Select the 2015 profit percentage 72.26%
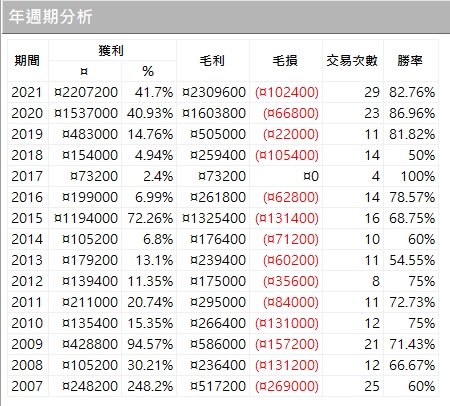This screenshot has width=450, height=406. point(150,218)
